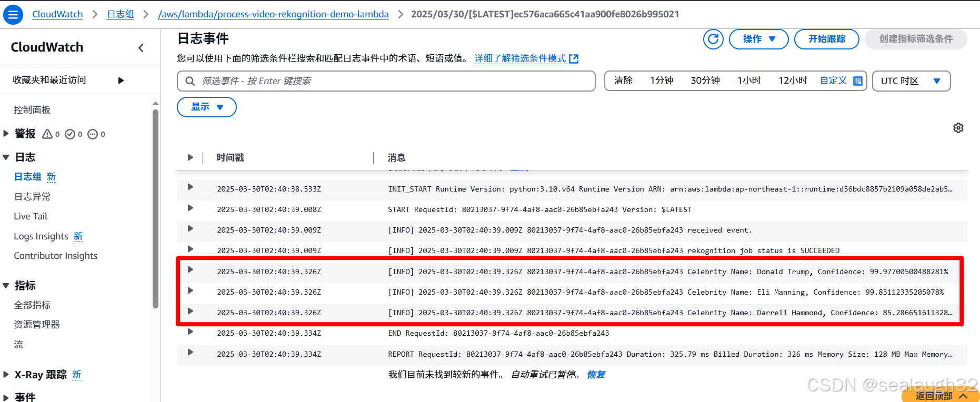Click the insufficient data alarms icon
This screenshot has width=980, height=402.
click(x=93, y=134)
